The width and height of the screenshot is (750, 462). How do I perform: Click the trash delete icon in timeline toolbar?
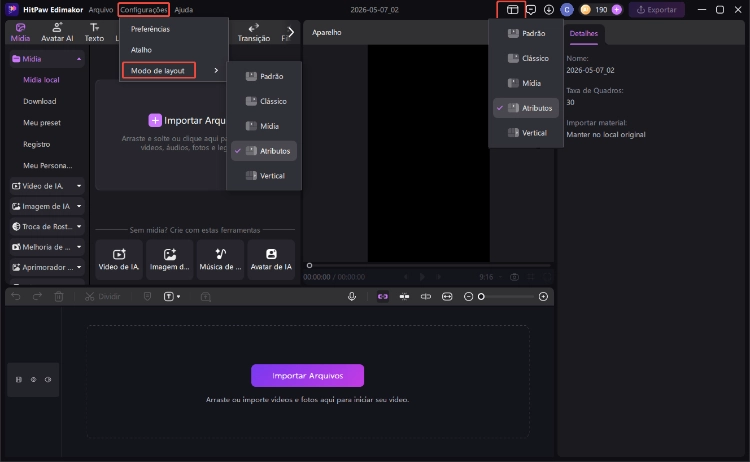pyautogui.click(x=59, y=297)
